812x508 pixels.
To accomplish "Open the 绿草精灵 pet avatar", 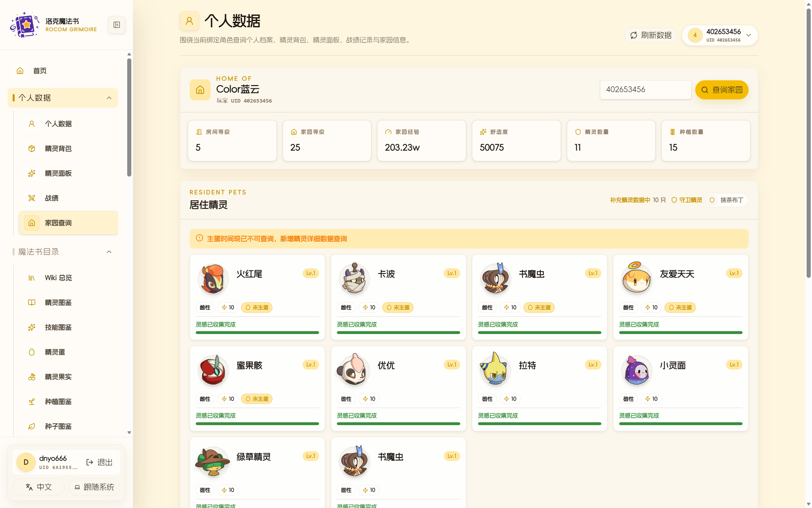I will click(x=213, y=462).
